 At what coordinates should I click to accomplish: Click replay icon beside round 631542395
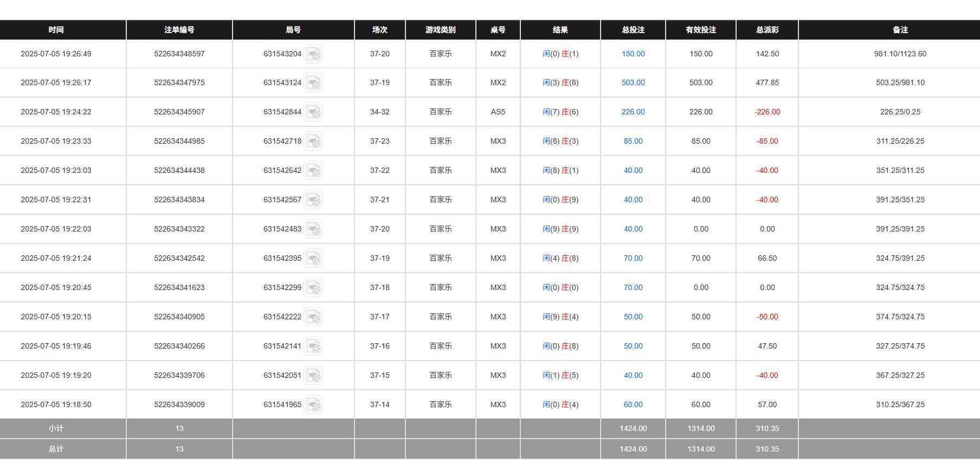click(x=313, y=259)
